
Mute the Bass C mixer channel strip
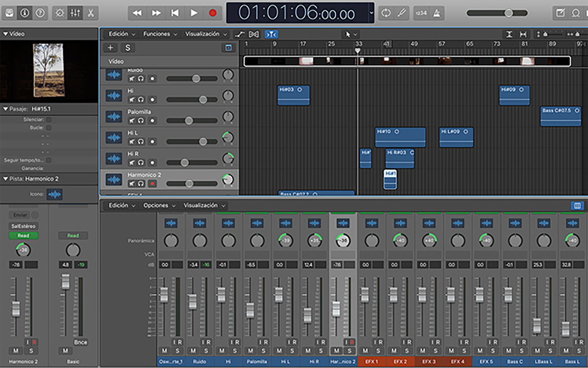click(x=509, y=351)
